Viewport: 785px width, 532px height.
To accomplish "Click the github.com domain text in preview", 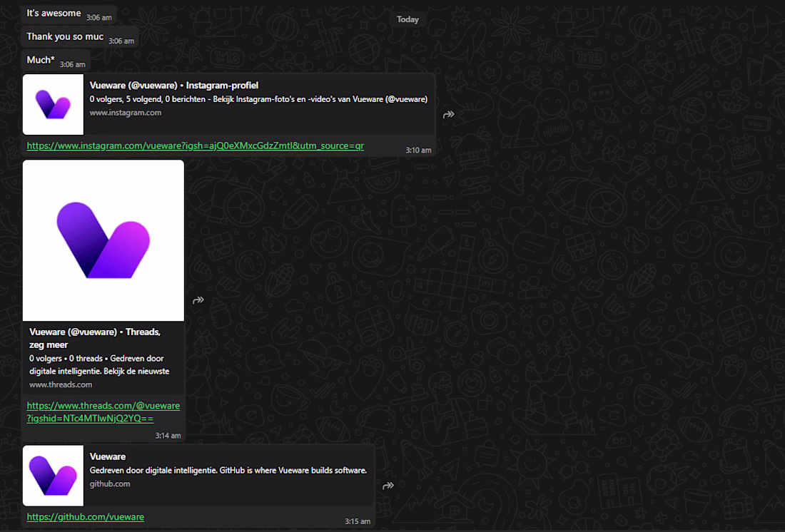I will (x=110, y=484).
